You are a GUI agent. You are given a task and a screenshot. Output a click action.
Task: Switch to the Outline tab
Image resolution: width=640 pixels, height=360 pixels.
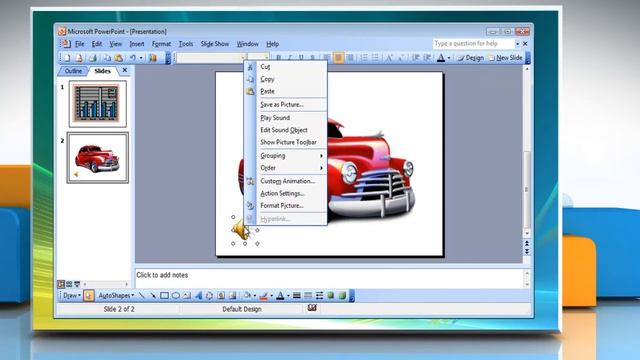(73, 71)
